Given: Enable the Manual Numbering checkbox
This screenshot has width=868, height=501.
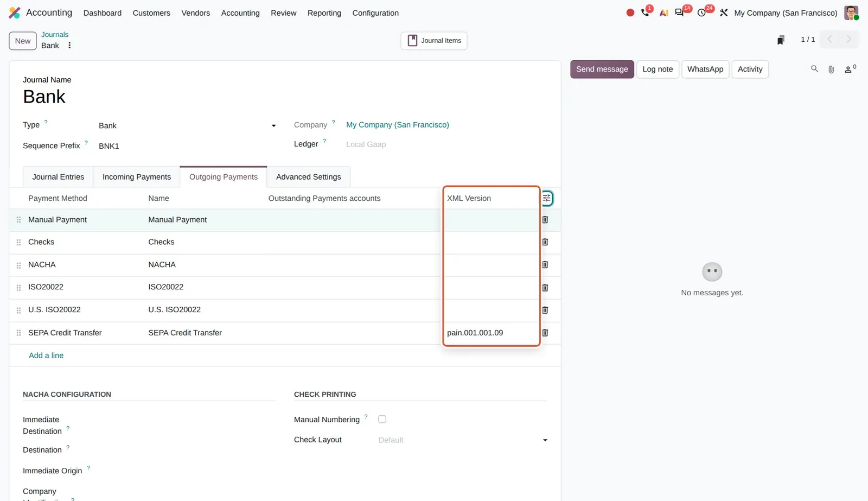Looking at the screenshot, I should pos(382,419).
